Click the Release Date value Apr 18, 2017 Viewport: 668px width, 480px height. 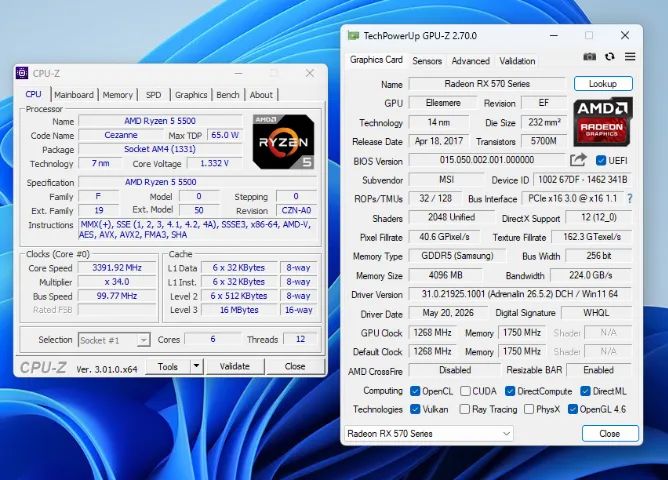click(438, 141)
